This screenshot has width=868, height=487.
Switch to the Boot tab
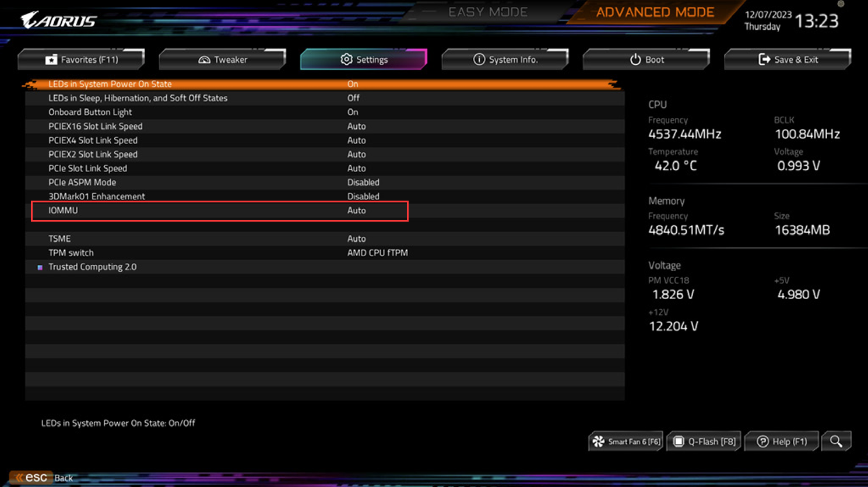(x=646, y=59)
